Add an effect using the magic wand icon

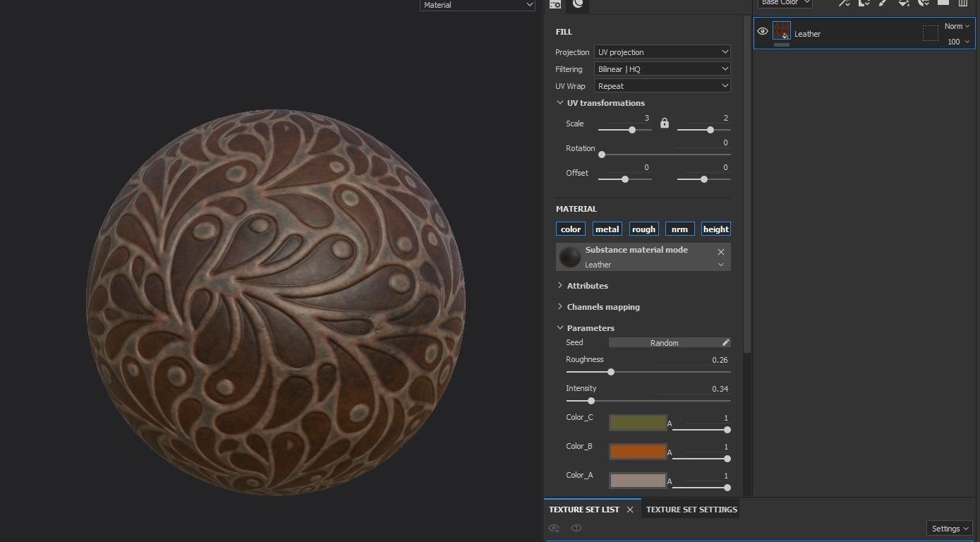[844, 3]
